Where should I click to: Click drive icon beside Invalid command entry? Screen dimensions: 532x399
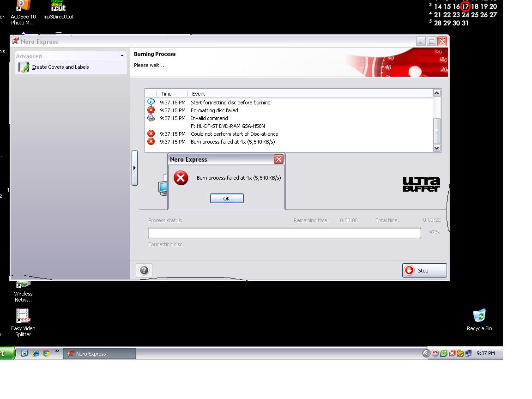coord(151,118)
